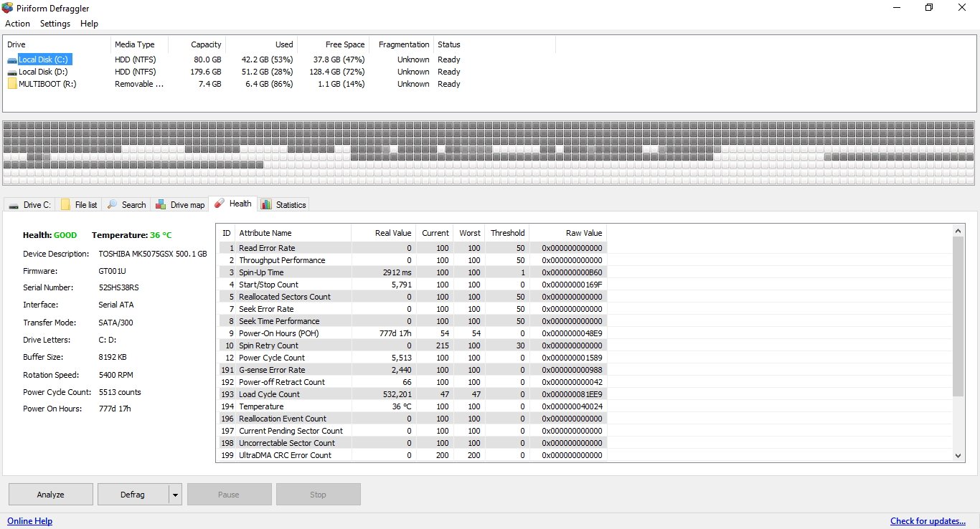Sort by the Drive column header

point(57,44)
